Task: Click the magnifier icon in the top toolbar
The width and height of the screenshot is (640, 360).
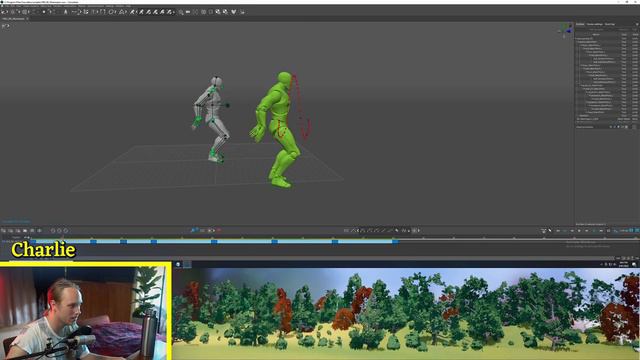Action: pyautogui.click(x=181, y=12)
